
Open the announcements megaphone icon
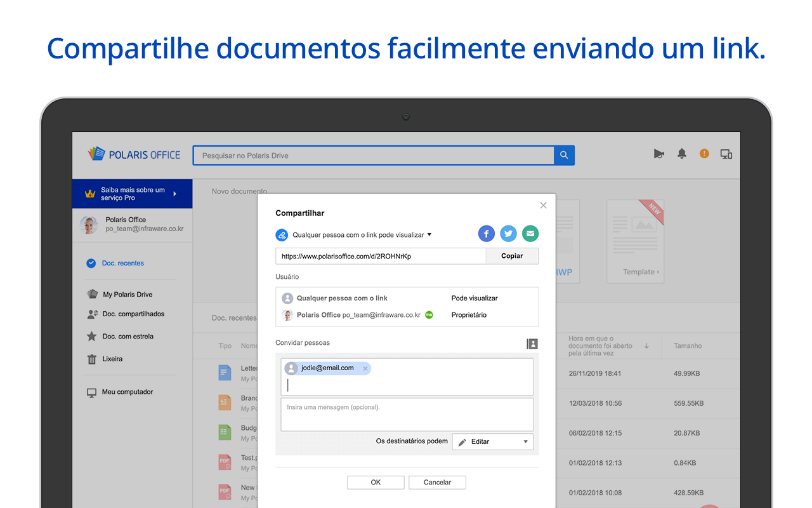pos(659,154)
